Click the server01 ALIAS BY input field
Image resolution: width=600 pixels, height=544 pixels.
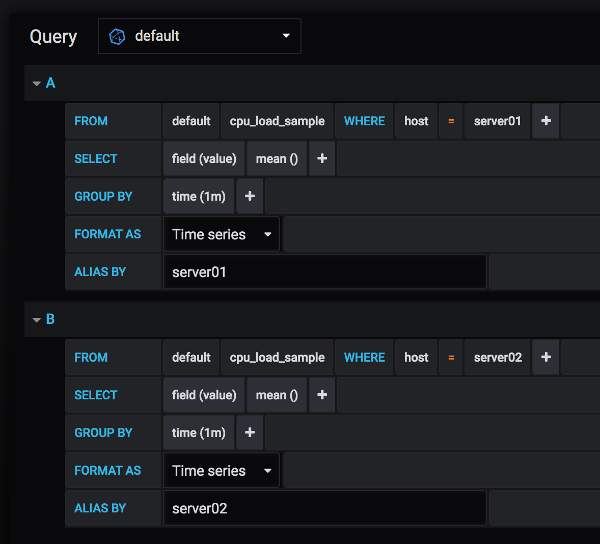click(x=324, y=272)
